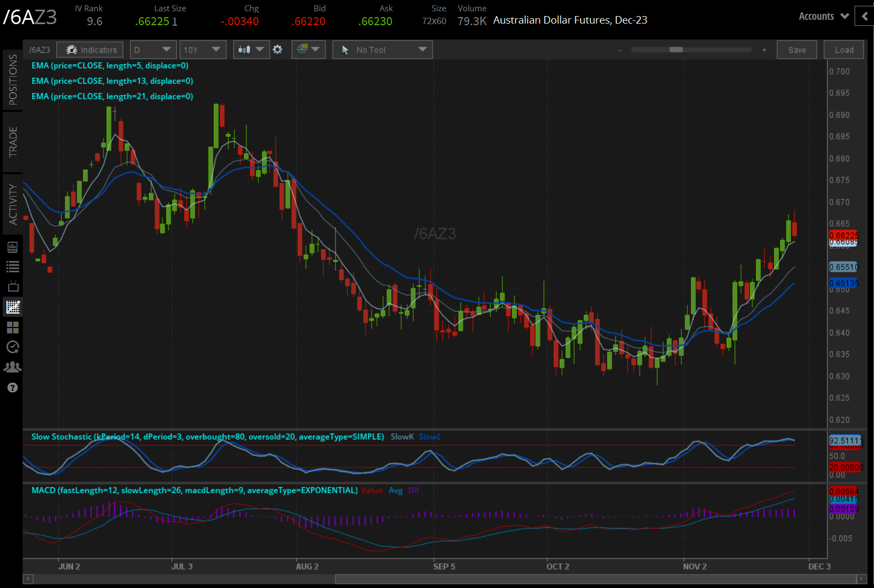The image size is (874, 588).
Task: Switch to the ACTIVITY side tab
Action: click(x=13, y=204)
